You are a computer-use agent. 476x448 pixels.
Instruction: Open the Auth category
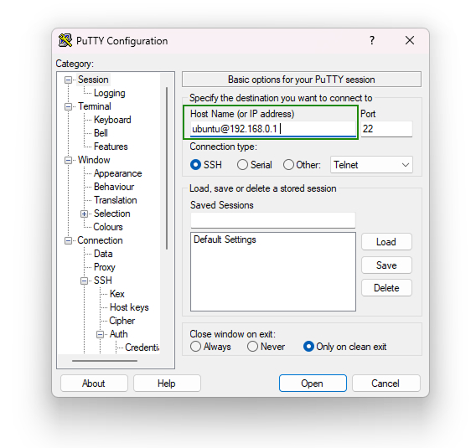119,334
